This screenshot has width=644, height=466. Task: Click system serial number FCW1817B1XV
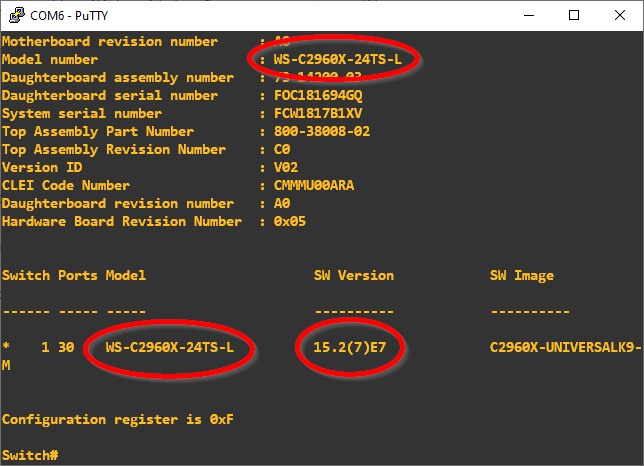318,113
